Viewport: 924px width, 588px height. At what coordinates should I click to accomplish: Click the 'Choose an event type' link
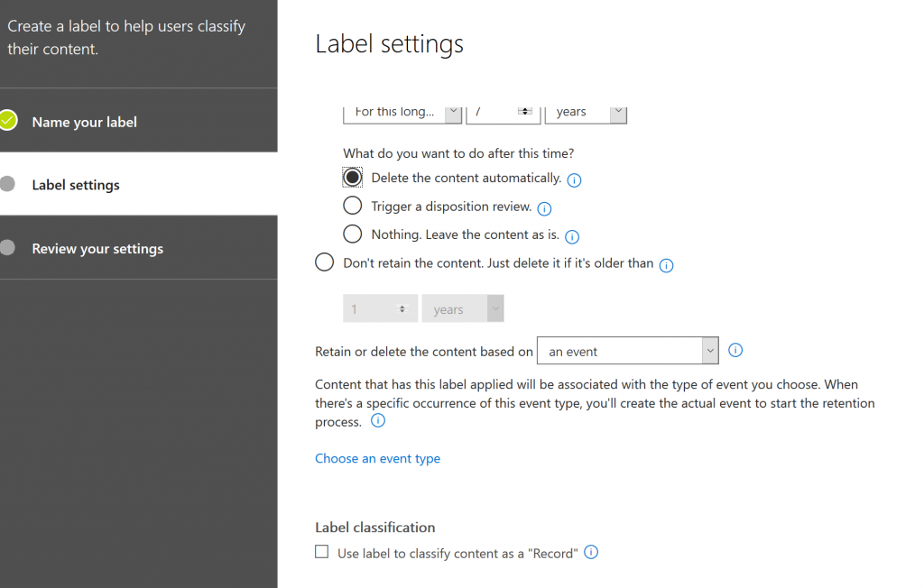(x=377, y=458)
